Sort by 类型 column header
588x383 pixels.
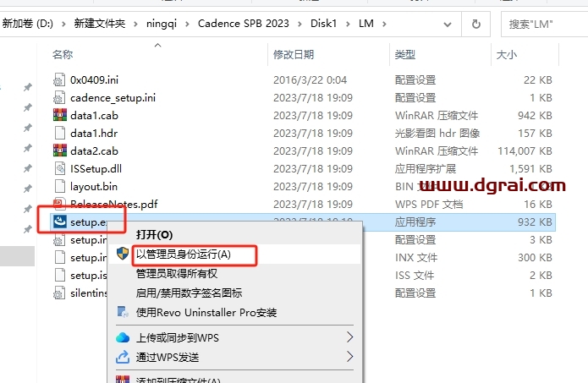click(x=405, y=55)
